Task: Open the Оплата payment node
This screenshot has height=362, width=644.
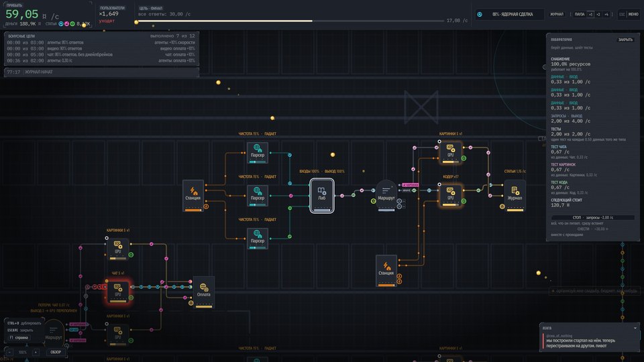Action: (204, 292)
